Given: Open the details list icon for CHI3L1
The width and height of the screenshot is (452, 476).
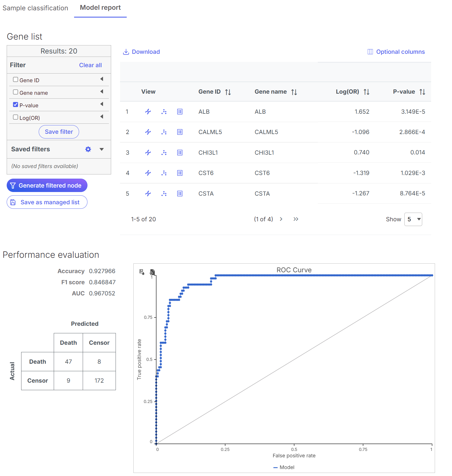Looking at the screenshot, I should coord(180,153).
